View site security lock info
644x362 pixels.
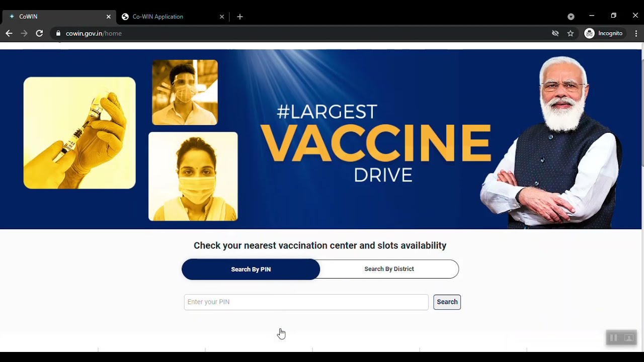(58, 33)
